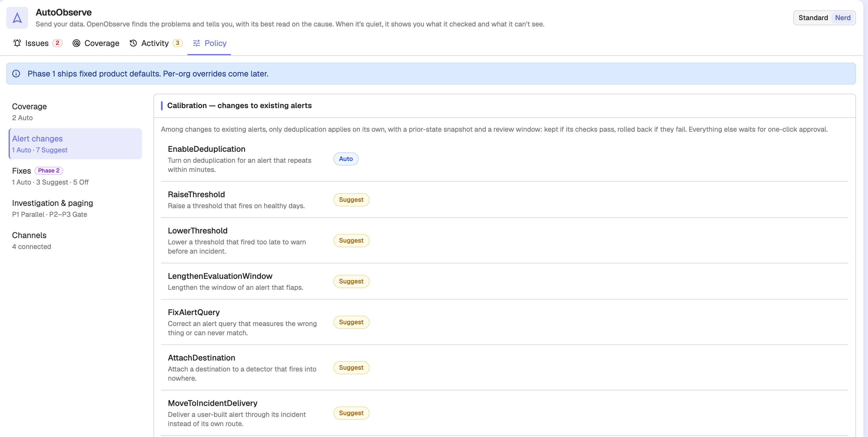The height and width of the screenshot is (437, 868).
Task: Click the info icon in the Phase 1 banner
Action: 16,74
